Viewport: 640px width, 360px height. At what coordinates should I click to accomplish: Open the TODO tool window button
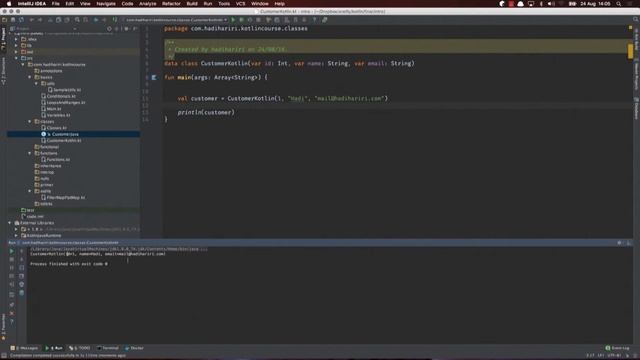(80, 348)
